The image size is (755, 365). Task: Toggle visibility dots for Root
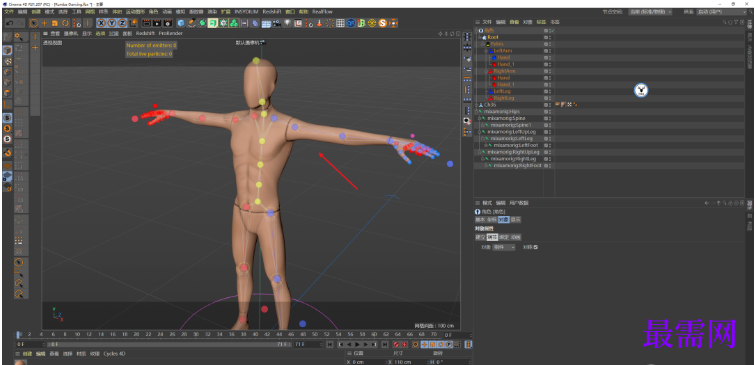[x=550, y=37]
